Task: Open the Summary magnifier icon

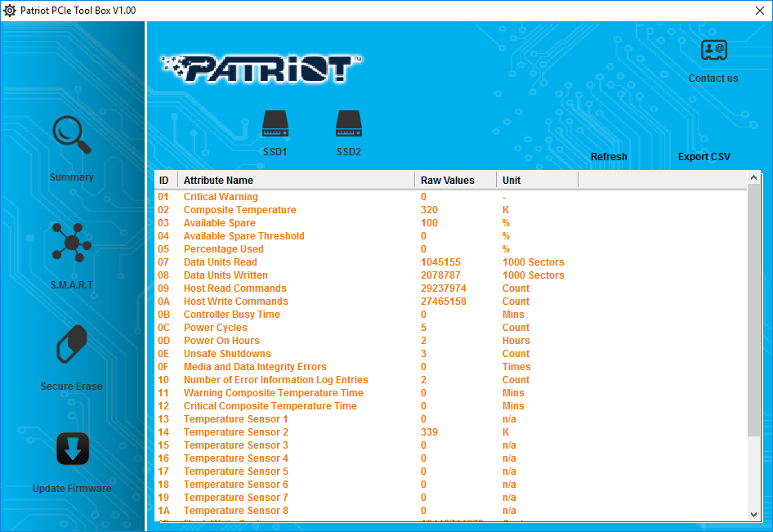Action: tap(71, 135)
